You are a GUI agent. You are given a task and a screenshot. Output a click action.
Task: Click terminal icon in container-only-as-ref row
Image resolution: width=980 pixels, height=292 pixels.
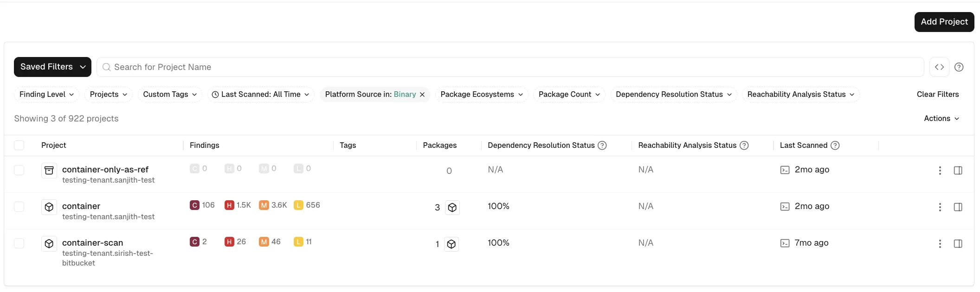[785, 170]
